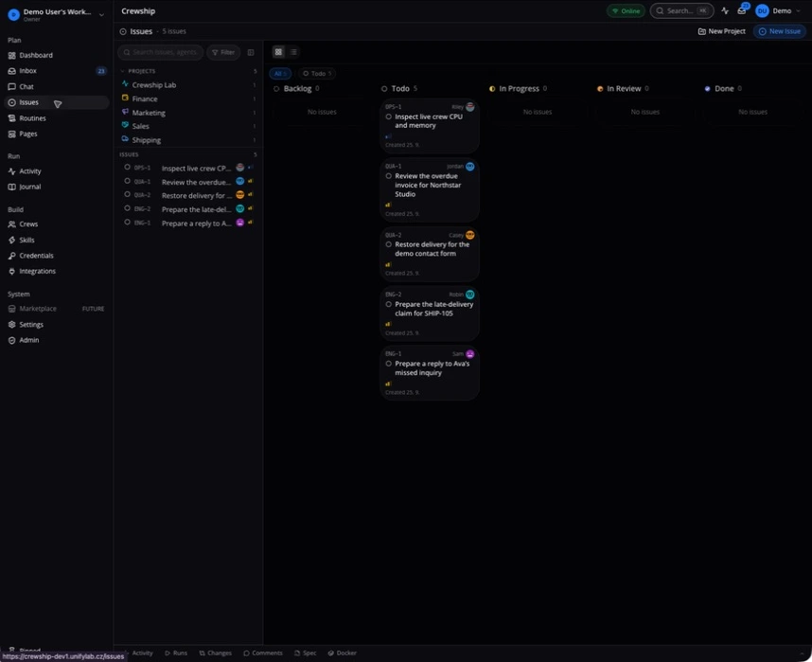The image size is (812, 662).
Task: Open Pages from the sidebar
Action: pyautogui.click(x=56, y=134)
